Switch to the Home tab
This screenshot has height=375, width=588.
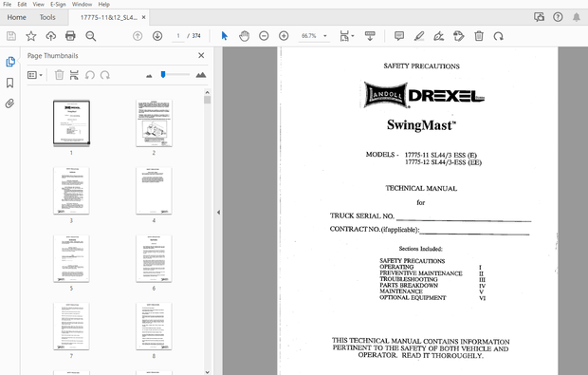tap(16, 17)
